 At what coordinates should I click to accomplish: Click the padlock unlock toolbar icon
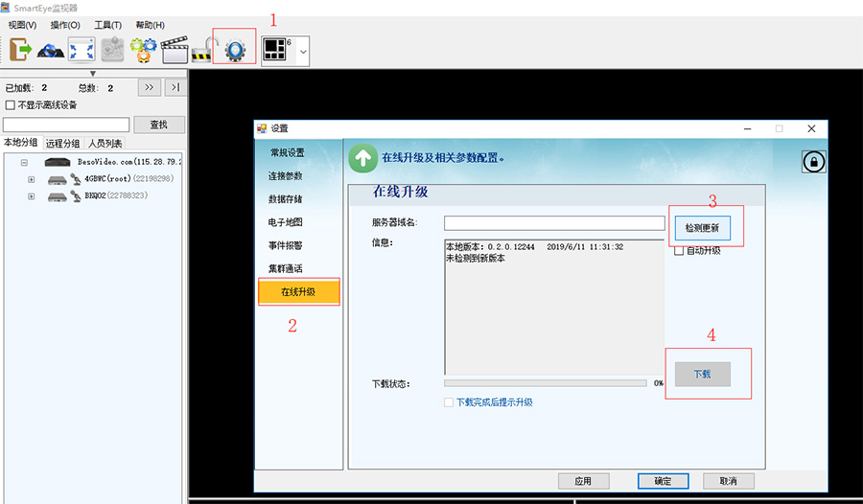[202, 51]
